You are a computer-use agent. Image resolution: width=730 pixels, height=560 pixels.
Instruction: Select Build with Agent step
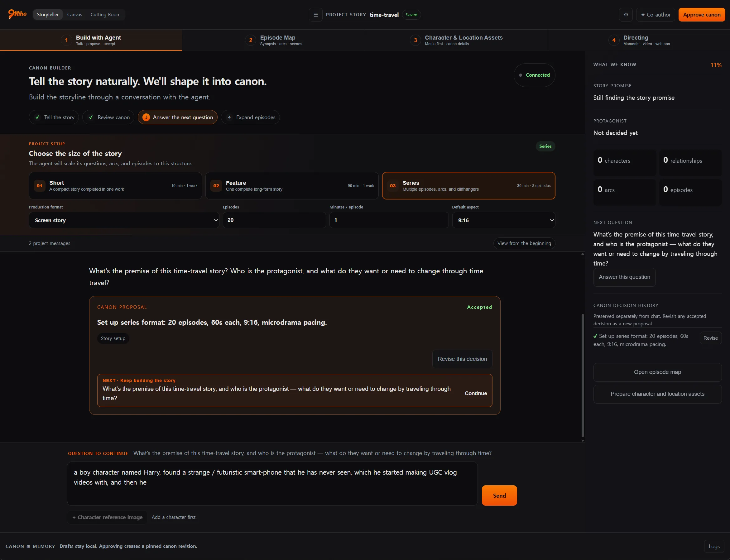[x=91, y=40]
